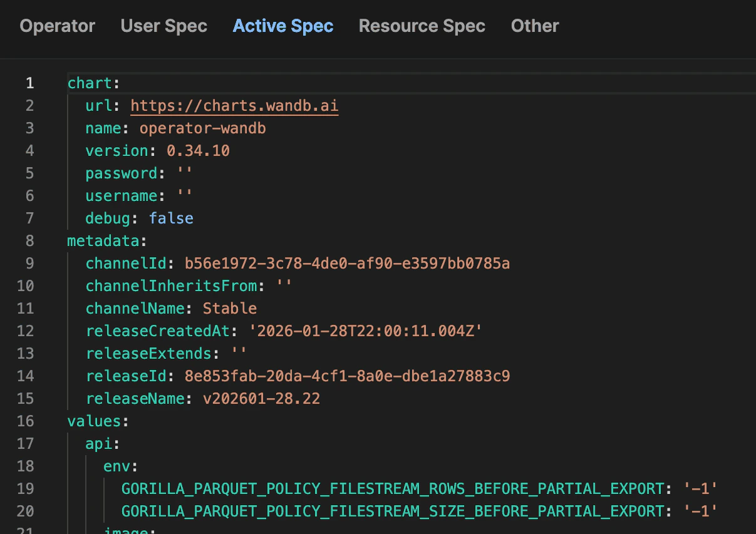Click the chart key on line 1
Image resolution: width=756 pixels, height=534 pixels.
click(x=90, y=83)
